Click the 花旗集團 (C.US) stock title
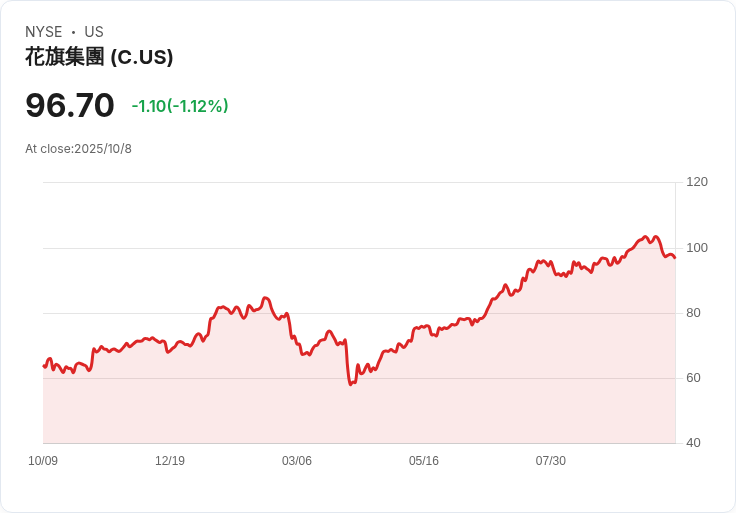This screenshot has width=736, height=513. click(99, 57)
